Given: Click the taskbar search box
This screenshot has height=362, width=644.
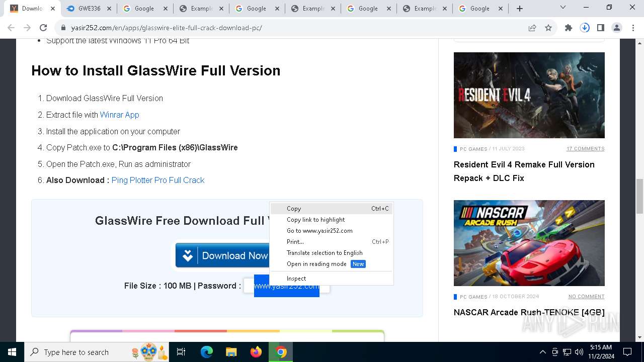Looking at the screenshot, I should point(97,352).
